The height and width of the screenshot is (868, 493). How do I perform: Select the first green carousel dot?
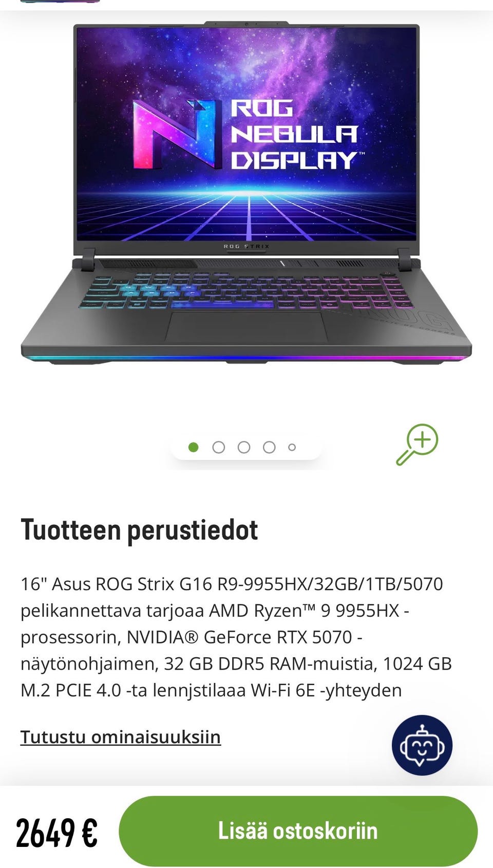pyautogui.click(x=194, y=447)
